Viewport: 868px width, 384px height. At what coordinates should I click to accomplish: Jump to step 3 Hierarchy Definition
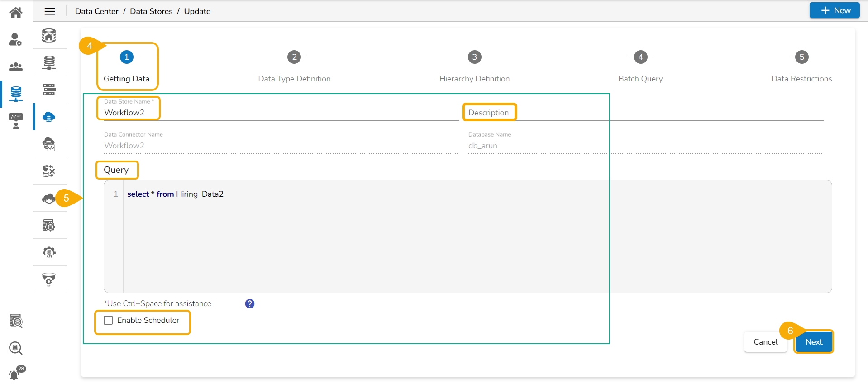pos(474,57)
